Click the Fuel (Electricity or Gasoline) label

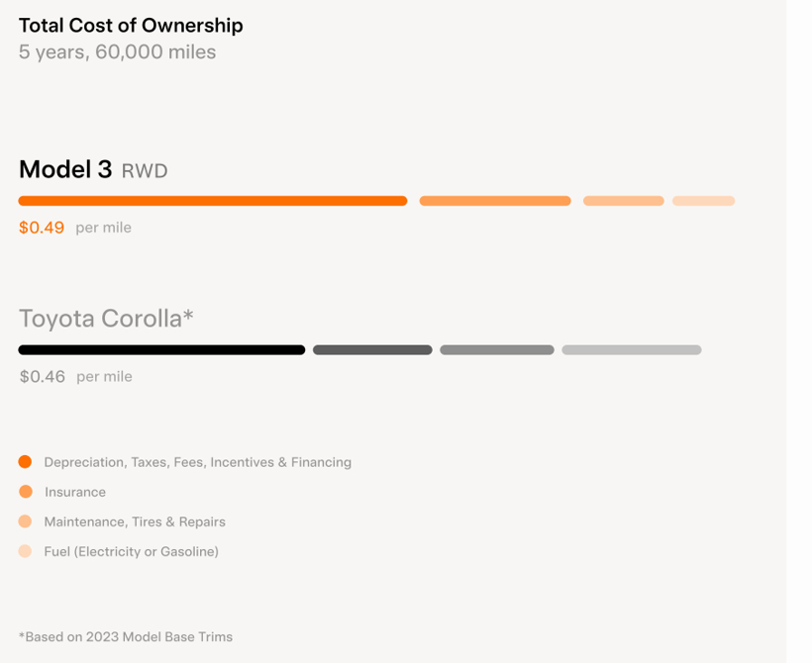click(132, 552)
